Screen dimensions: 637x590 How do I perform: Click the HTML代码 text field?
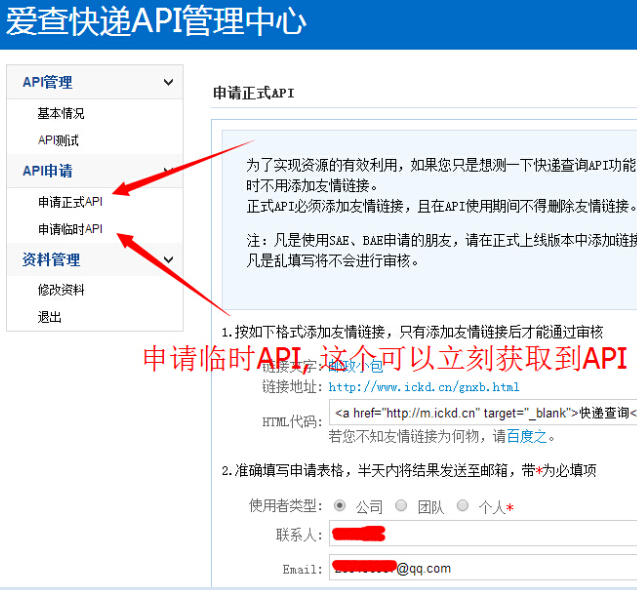[483, 413]
